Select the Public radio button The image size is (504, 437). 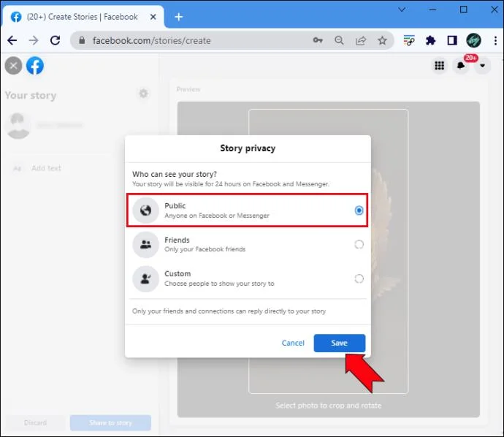coord(359,210)
